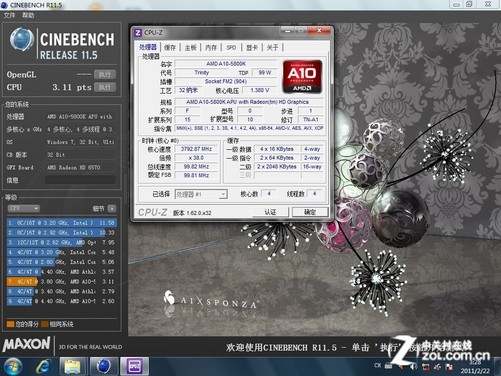This screenshot has height=376, width=501.
Task: Open the Windows Start menu
Action: pyautogui.click(x=13, y=366)
